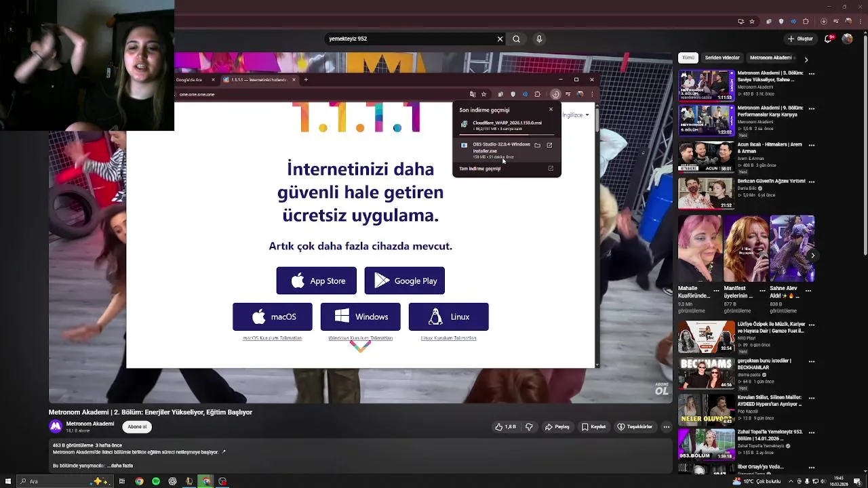Open Spotify from the taskbar
This screenshot has width=868, height=488.
coord(156,481)
